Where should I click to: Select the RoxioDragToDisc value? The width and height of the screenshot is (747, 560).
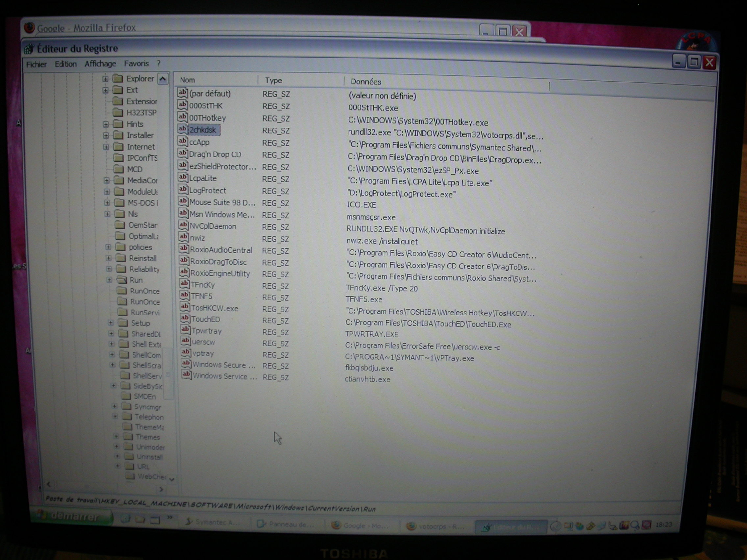(219, 262)
